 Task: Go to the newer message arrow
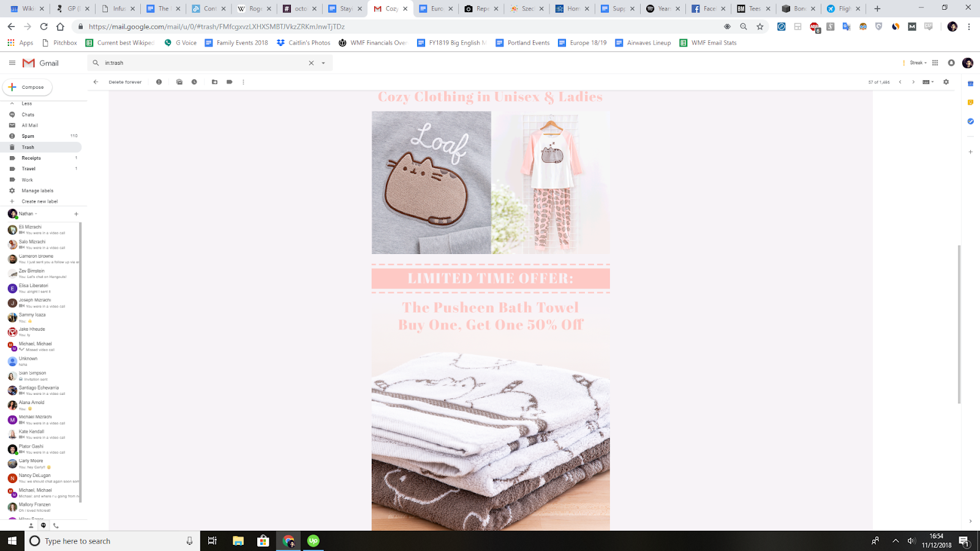pos(900,82)
